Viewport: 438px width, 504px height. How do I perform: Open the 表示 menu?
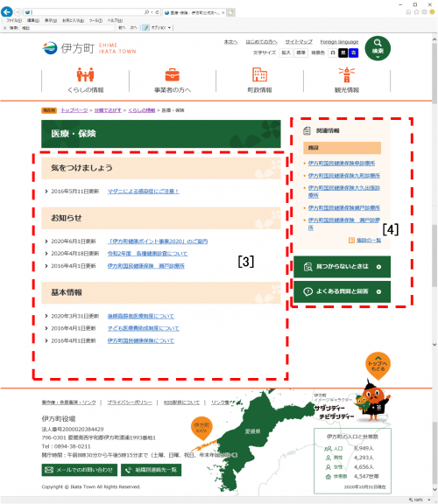51,20
